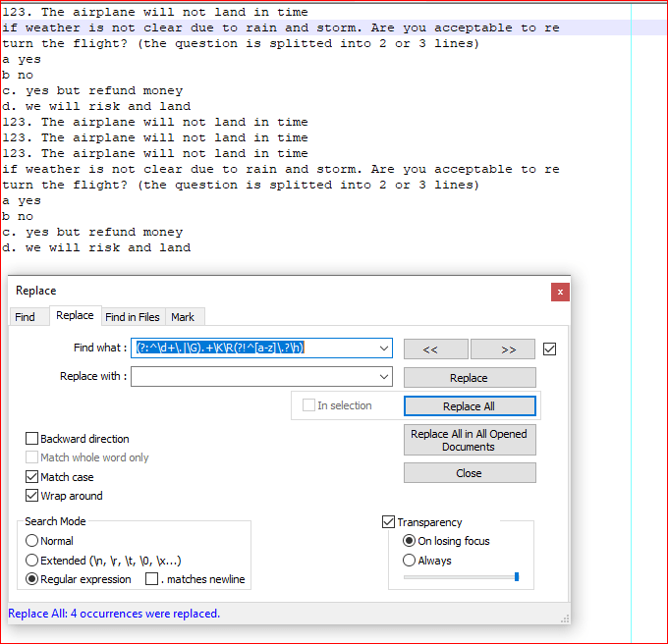Click the transparency level slider handle
The height and width of the screenshot is (644, 668).
(517, 576)
